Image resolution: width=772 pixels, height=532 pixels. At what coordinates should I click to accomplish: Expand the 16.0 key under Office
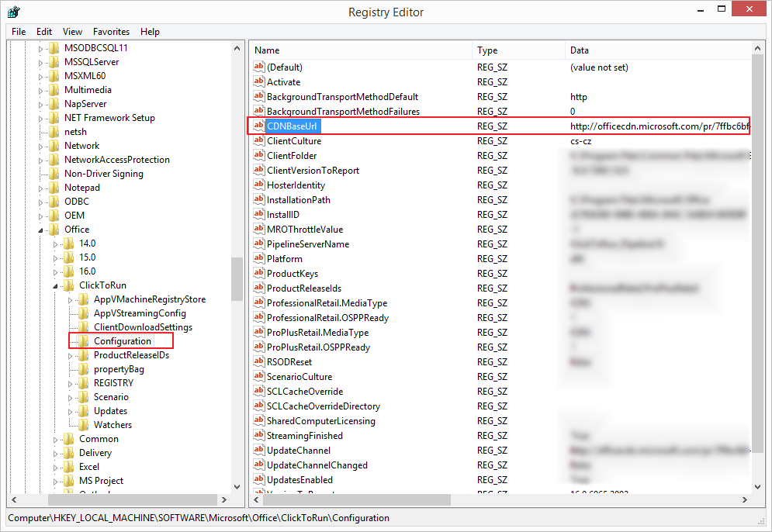56,272
